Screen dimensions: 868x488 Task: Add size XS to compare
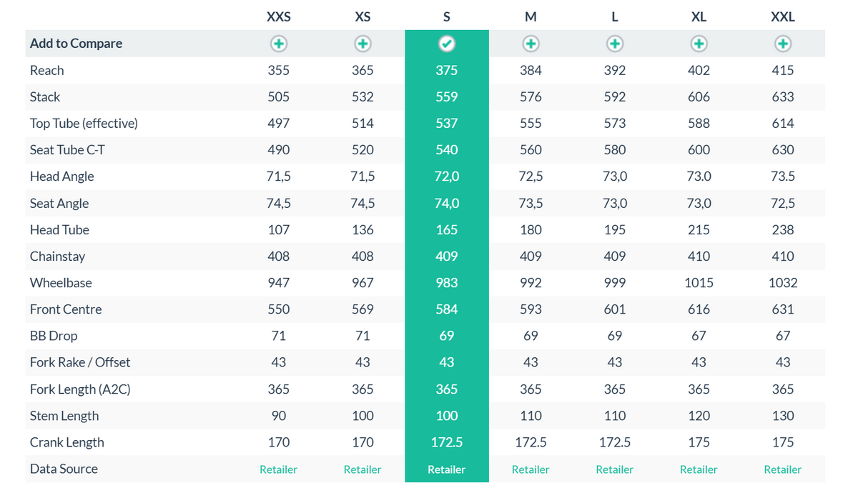pos(363,44)
